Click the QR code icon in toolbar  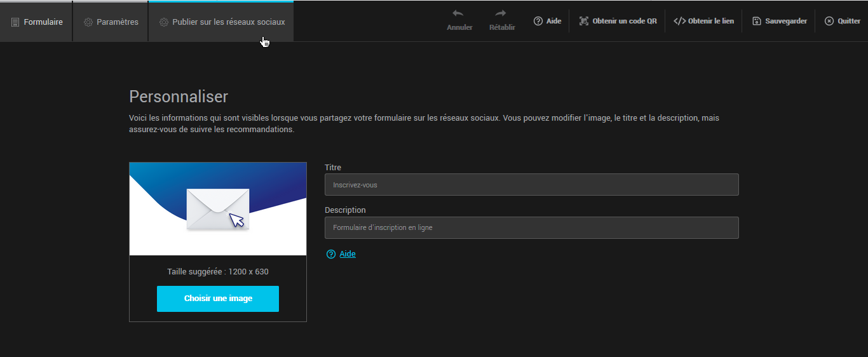(584, 21)
